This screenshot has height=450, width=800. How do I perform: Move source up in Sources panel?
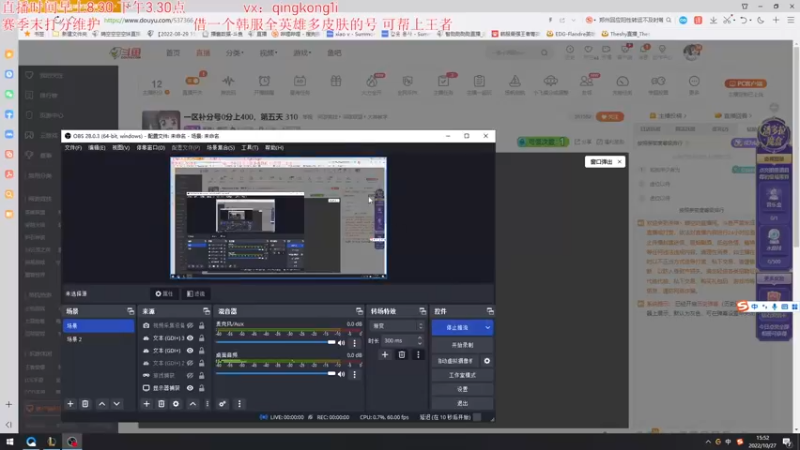click(x=193, y=404)
